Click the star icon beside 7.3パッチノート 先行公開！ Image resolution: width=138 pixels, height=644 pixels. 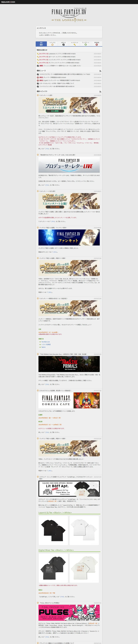38,191
